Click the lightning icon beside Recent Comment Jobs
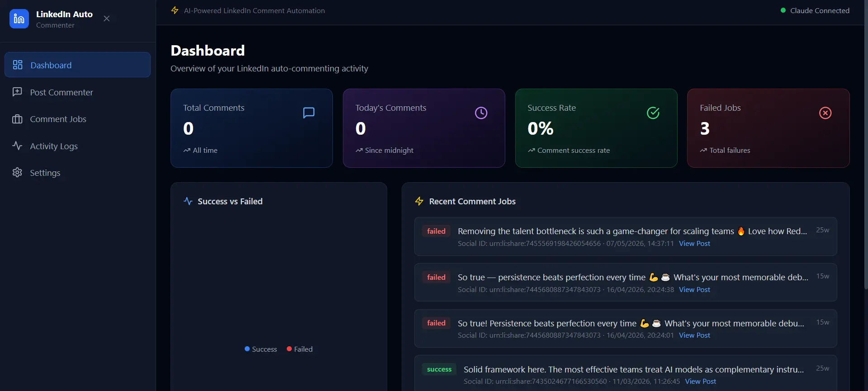Image resolution: width=868 pixels, height=391 pixels. 419,201
